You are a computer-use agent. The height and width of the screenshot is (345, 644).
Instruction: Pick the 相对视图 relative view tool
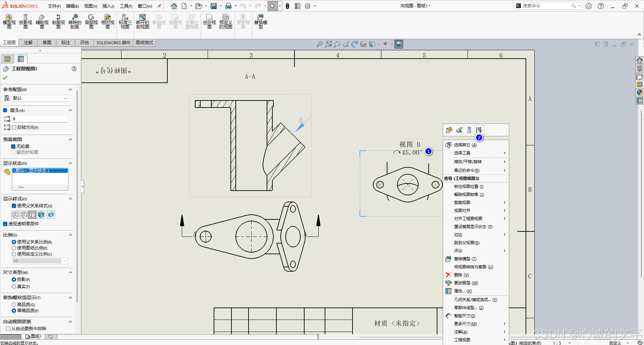tap(108, 21)
